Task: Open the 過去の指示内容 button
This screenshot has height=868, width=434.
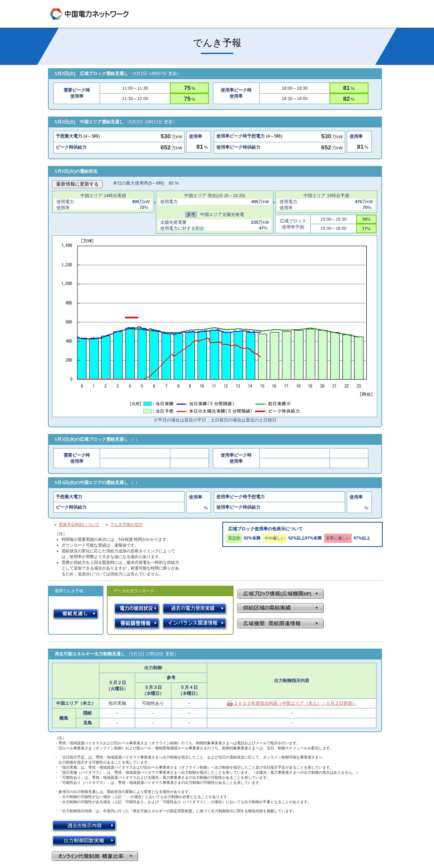Action: coord(84,825)
